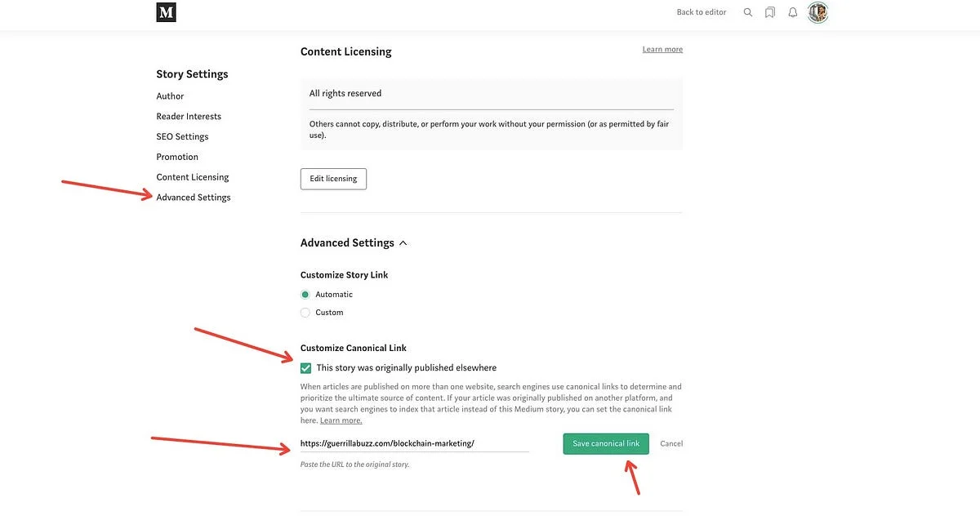Select Advanced Settings in the sidebar
Image resolution: width=980 pixels, height=520 pixels.
click(x=194, y=197)
